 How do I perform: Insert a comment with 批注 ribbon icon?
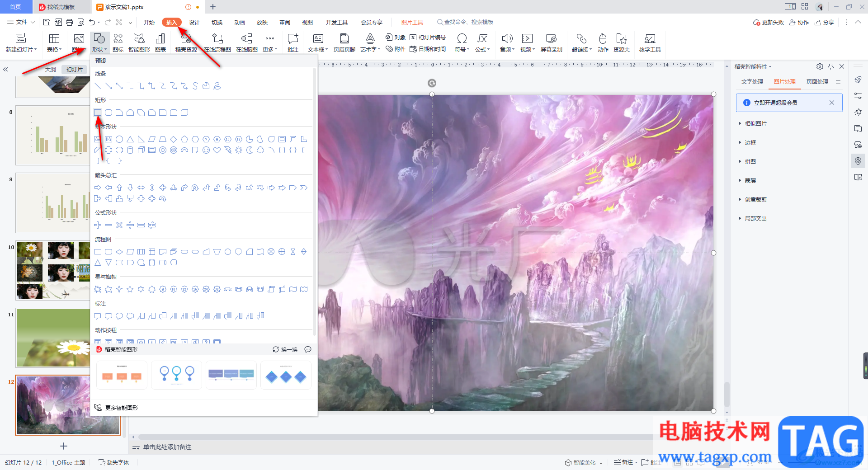click(293, 43)
